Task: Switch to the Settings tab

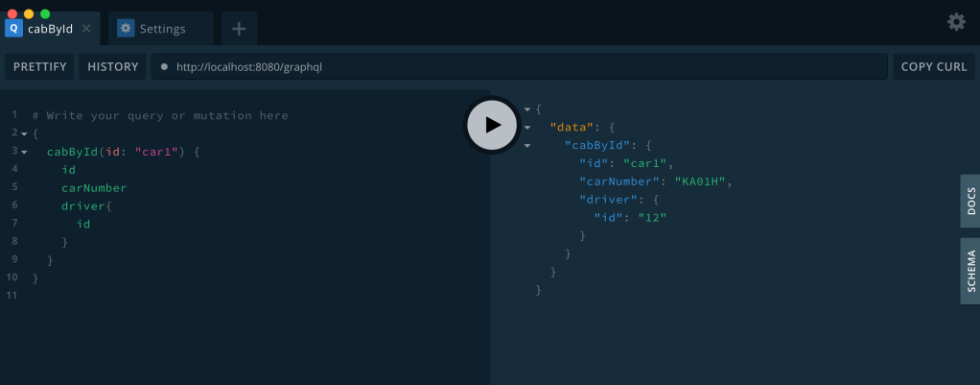Action: (162, 29)
